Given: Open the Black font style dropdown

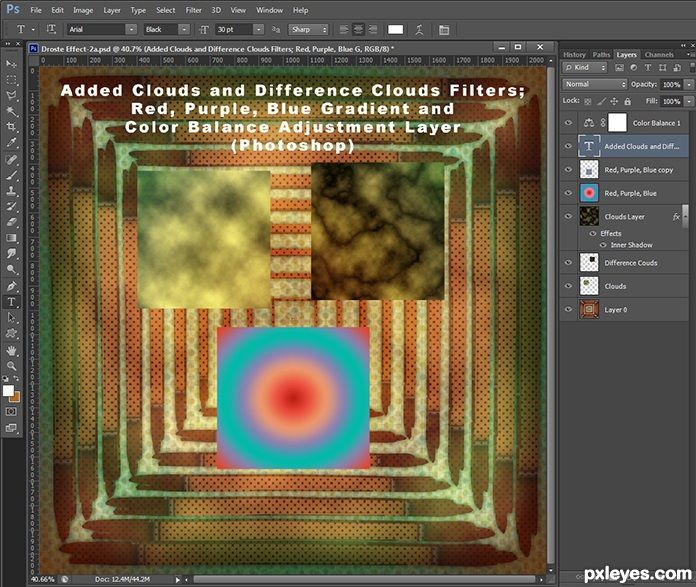Looking at the screenshot, I should (x=183, y=29).
